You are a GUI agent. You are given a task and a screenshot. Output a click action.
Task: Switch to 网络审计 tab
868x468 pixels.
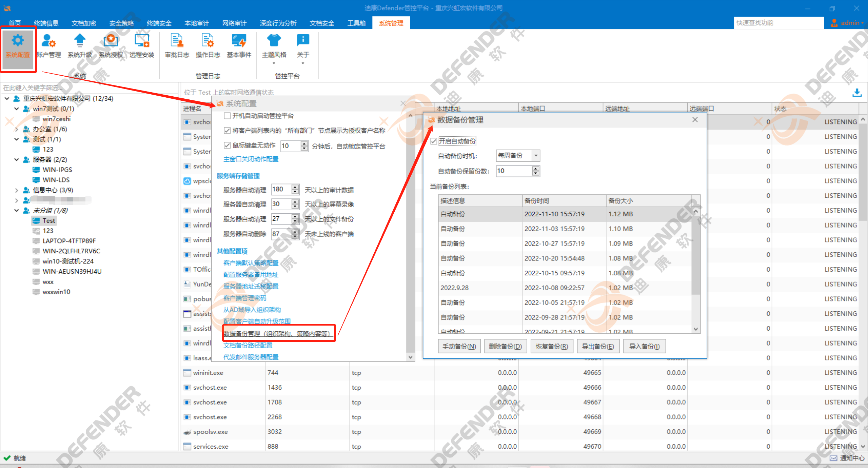coord(234,23)
